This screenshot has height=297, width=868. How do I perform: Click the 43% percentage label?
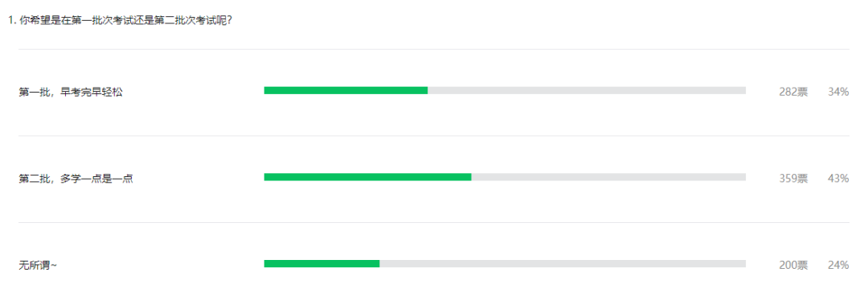click(x=838, y=179)
